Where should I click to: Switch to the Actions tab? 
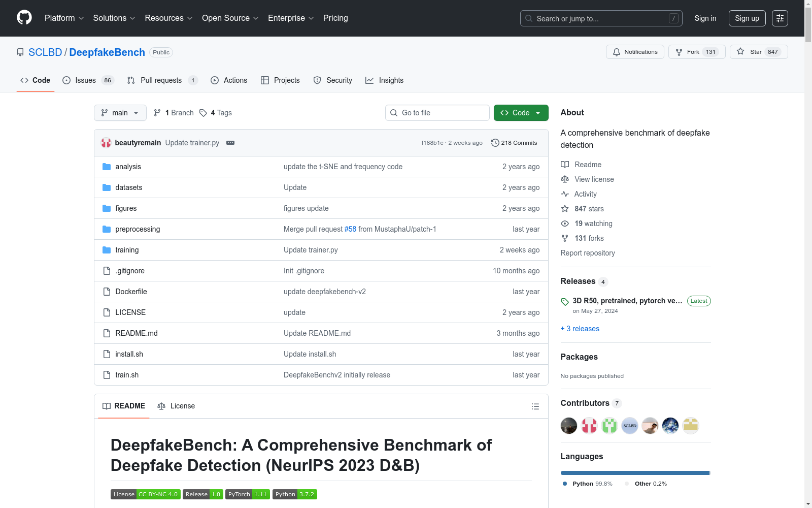click(x=229, y=80)
